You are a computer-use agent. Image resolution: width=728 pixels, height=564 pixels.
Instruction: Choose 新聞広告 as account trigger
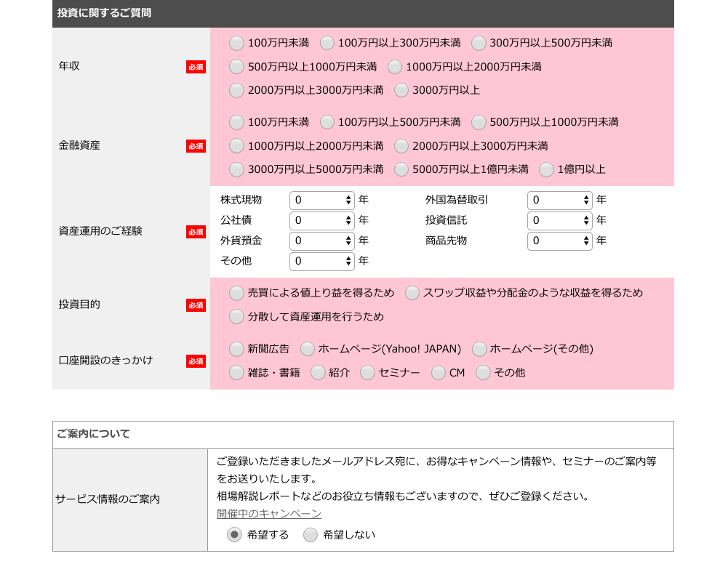pyautogui.click(x=236, y=350)
